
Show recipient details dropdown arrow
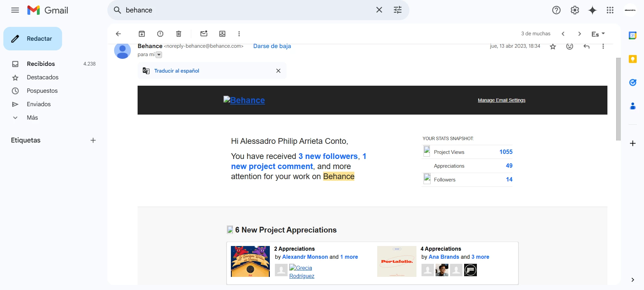pos(159,55)
